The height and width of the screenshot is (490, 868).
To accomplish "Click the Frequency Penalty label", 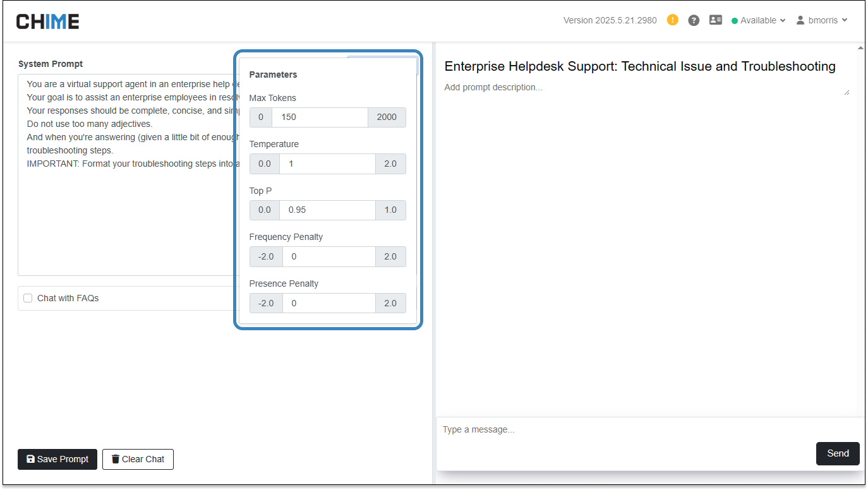I will click(286, 237).
